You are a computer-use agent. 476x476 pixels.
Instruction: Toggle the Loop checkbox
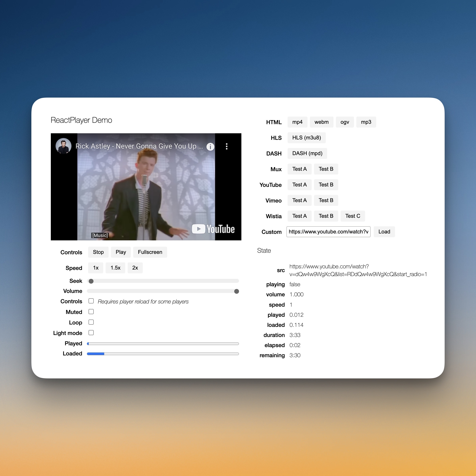point(91,322)
